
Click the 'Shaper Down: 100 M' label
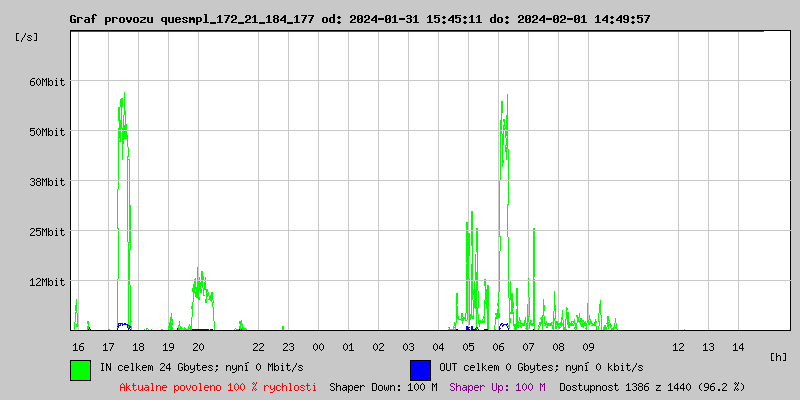click(x=383, y=386)
